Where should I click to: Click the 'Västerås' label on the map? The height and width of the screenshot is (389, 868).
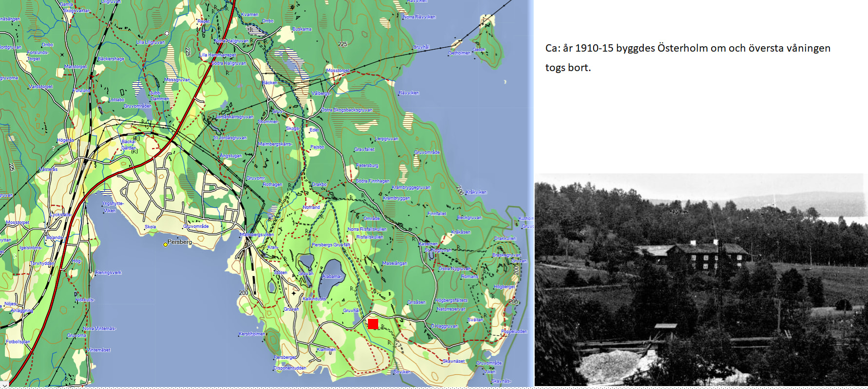(x=48, y=169)
